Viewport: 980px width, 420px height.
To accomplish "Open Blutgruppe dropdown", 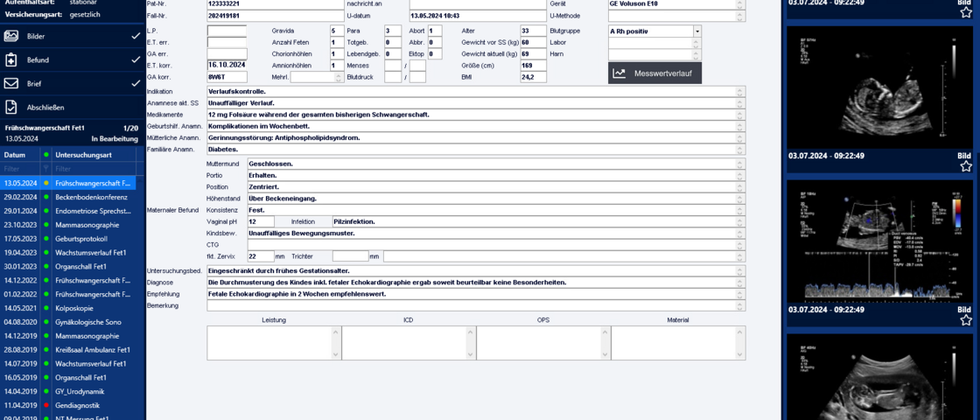I will pyautogui.click(x=696, y=31).
